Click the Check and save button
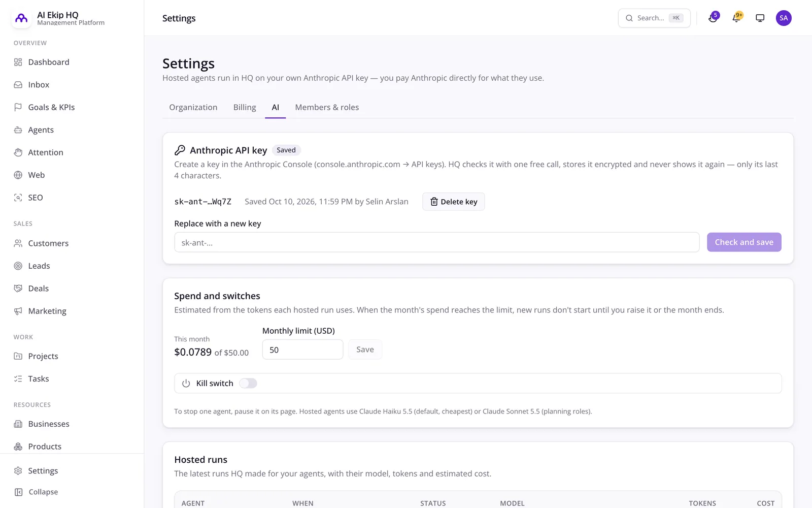This screenshot has height=508, width=812. (x=744, y=242)
